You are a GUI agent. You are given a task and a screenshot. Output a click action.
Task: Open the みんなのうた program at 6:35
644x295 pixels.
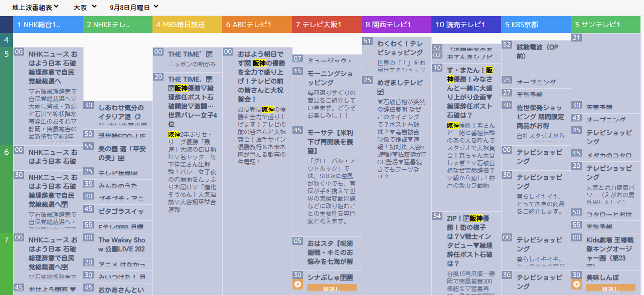pos(118,186)
